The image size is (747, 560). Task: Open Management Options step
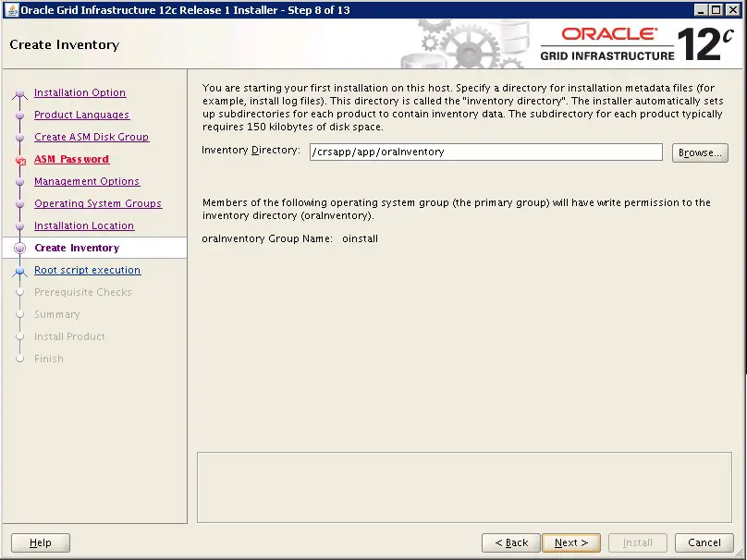coord(87,181)
